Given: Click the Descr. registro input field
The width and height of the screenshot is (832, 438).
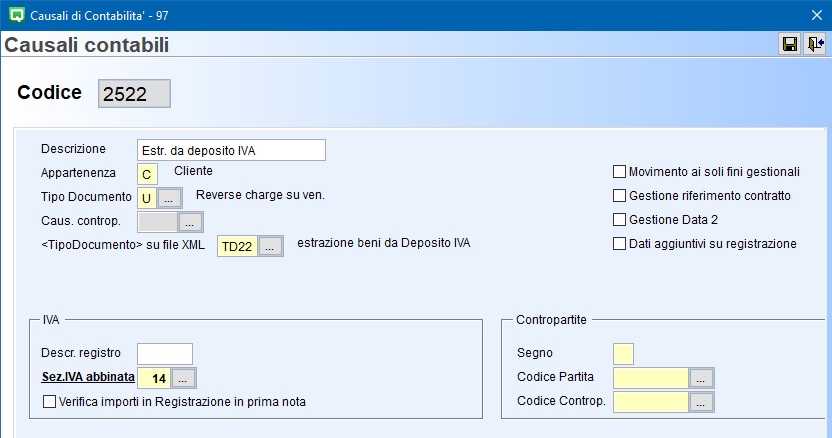Looking at the screenshot, I should (164, 353).
